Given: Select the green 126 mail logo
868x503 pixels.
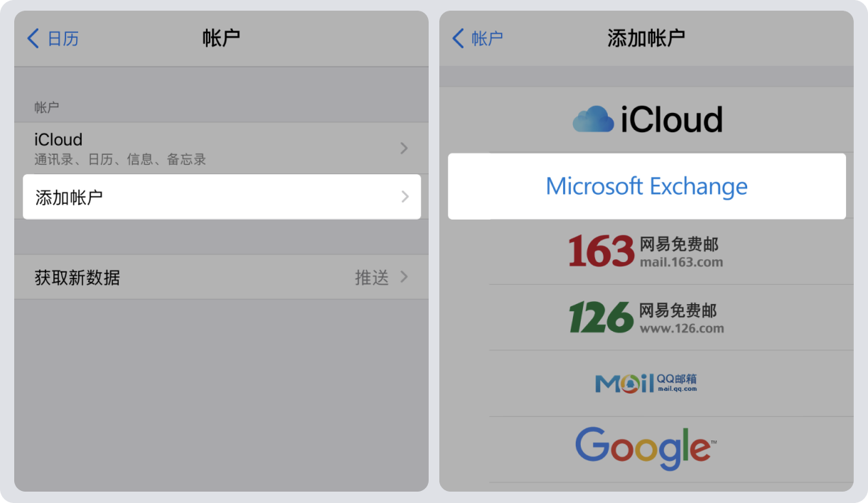Looking at the screenshot, I should [x=601, y=318].
